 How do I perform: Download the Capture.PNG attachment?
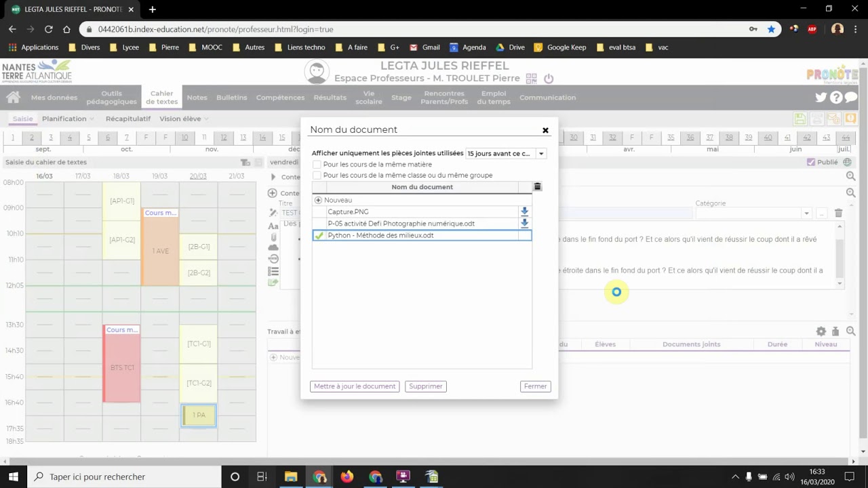tap(524, 211)
